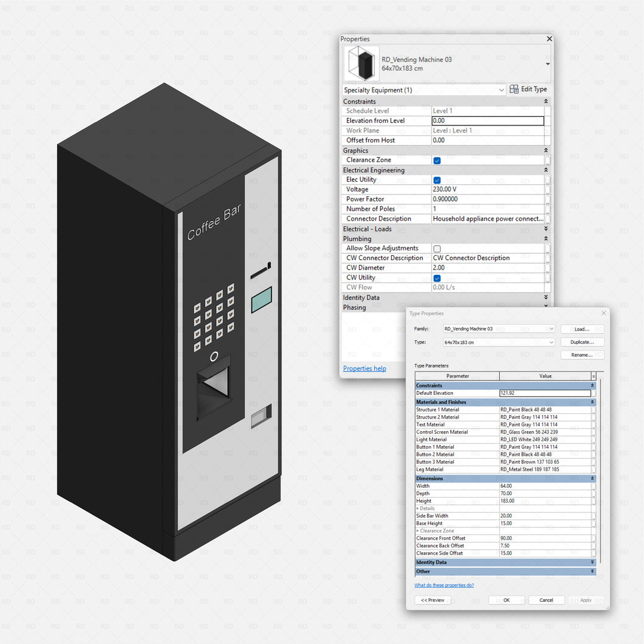Click Structure 2 Material value

[x=545, y=417]
